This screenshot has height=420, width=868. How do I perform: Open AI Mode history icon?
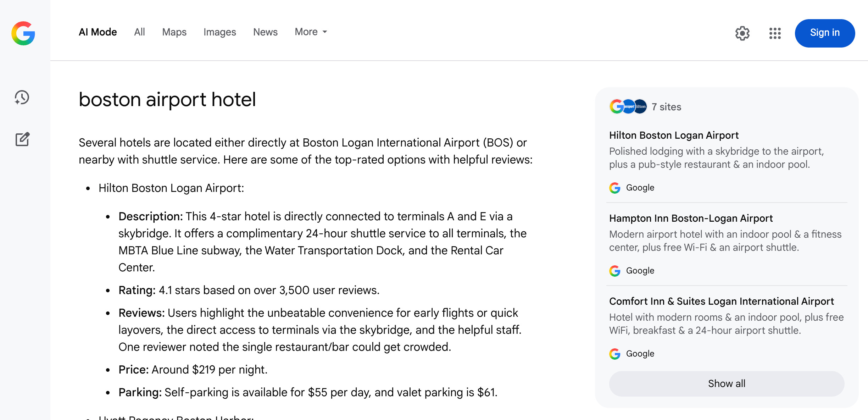(x=22, y=98)
